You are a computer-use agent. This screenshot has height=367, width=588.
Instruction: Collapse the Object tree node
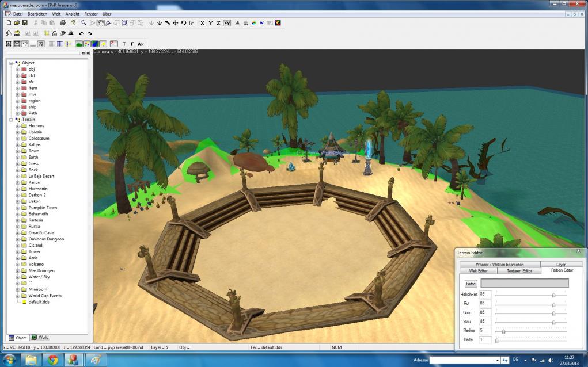point(11,63)
